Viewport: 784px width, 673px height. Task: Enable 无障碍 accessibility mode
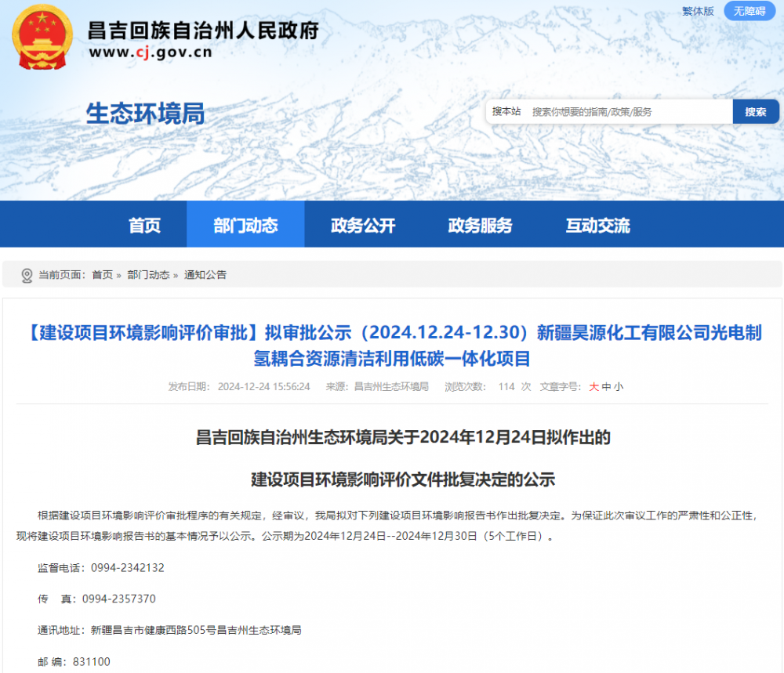pyautogui.click(x=749, y=11)
